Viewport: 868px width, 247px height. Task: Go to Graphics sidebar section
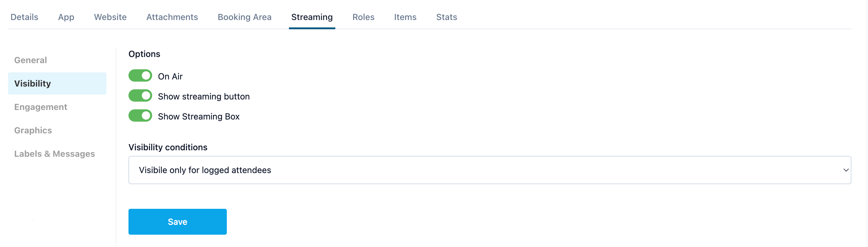coord(33,130)
